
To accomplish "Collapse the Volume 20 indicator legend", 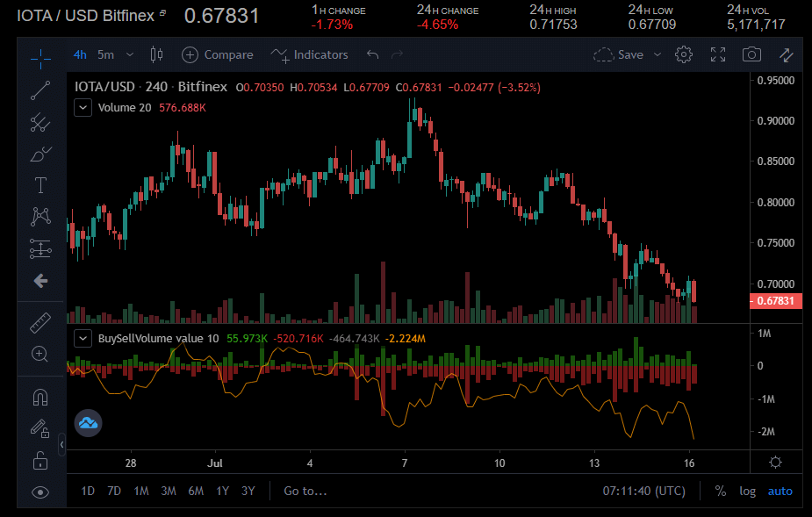I will [x=83, y=108].
